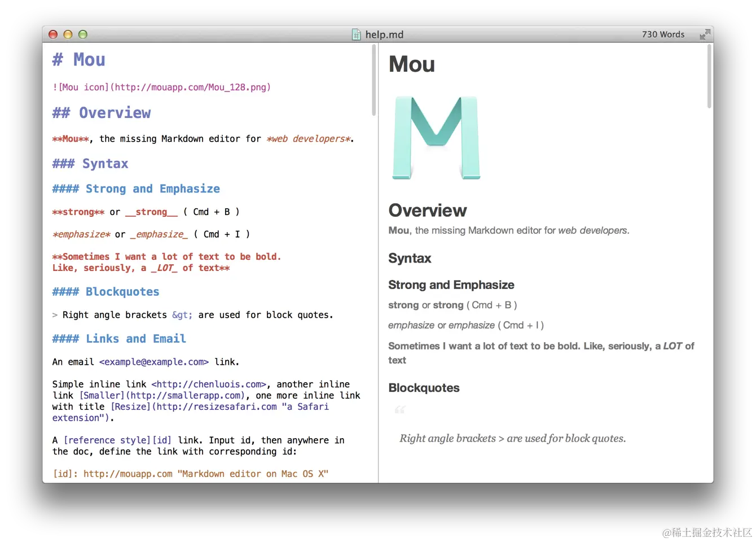Click '#### Strong and Emphasize' in editor

pyautogui.click(x=136, y=189)
